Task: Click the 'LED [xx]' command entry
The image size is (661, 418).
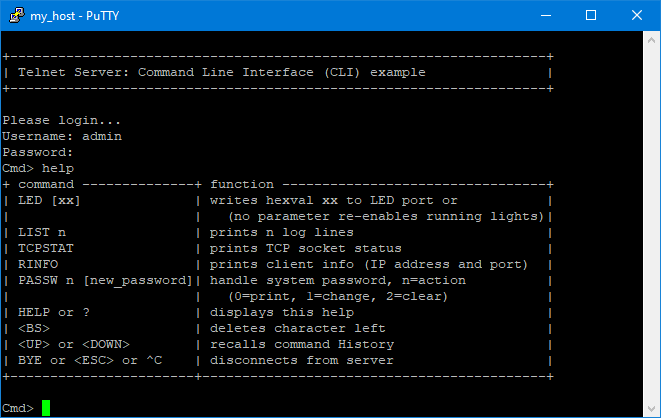Action: click(49, 200)
